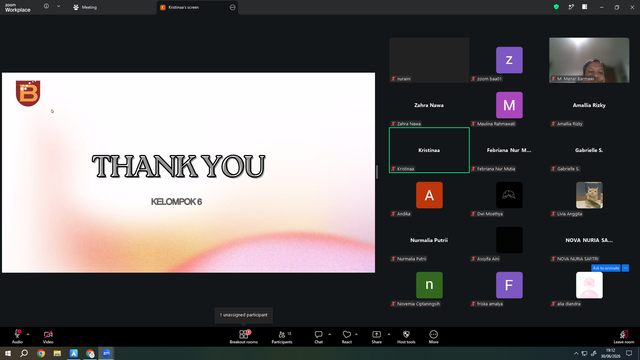
Task: Expand chat options arrow beside Chat
Action: point(329,334)
